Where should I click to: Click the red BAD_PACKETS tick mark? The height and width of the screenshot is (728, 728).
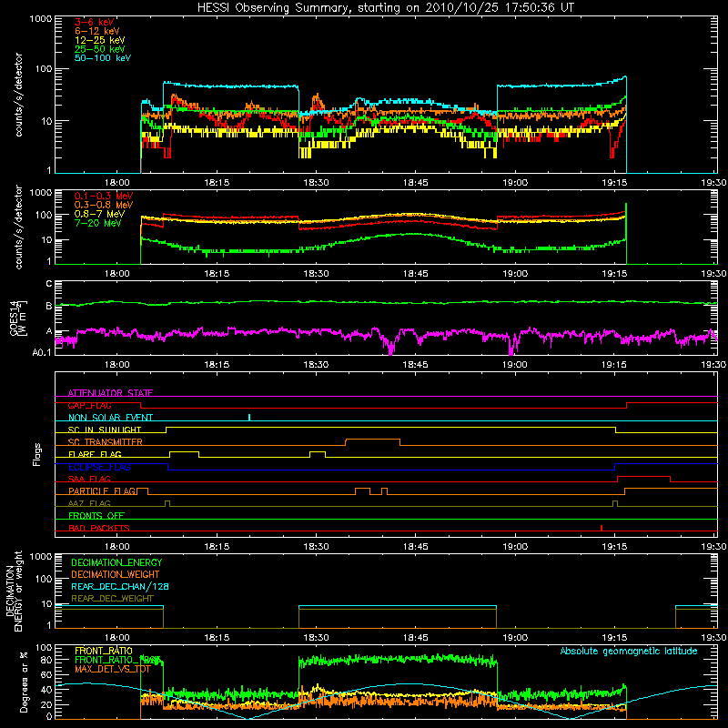[x=602, y=528]
